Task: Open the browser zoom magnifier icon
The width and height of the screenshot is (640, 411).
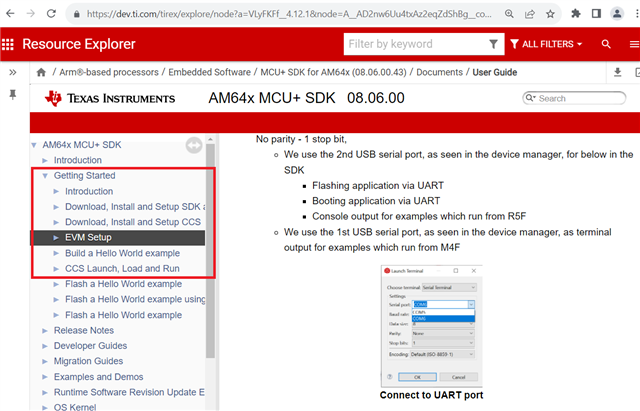Action: pos(509,14)
